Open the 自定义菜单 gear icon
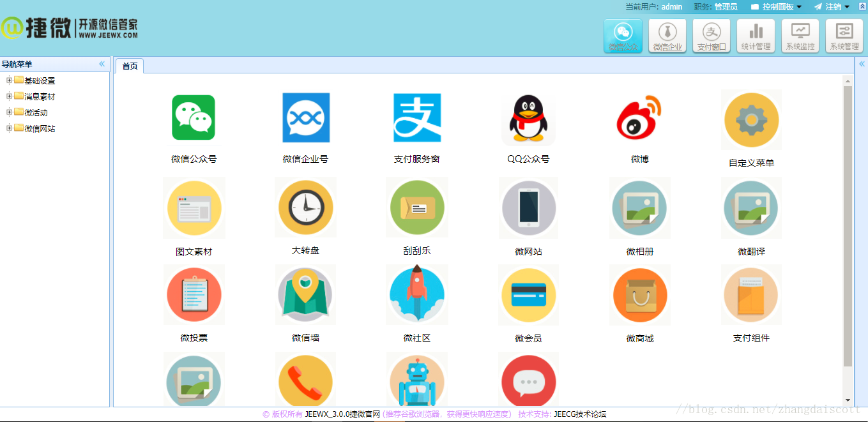This screenshot has width=868, height=422. [x=751, y=120]
